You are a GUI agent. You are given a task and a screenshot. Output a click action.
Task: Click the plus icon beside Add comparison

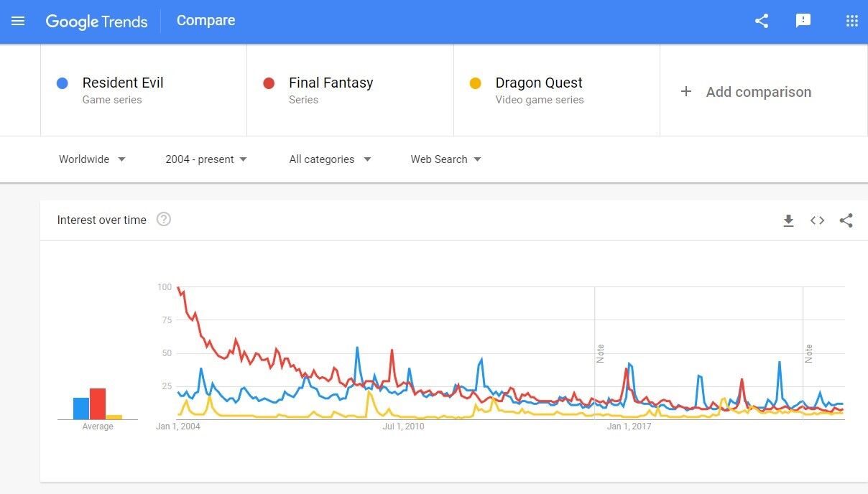tap(686, 91)
